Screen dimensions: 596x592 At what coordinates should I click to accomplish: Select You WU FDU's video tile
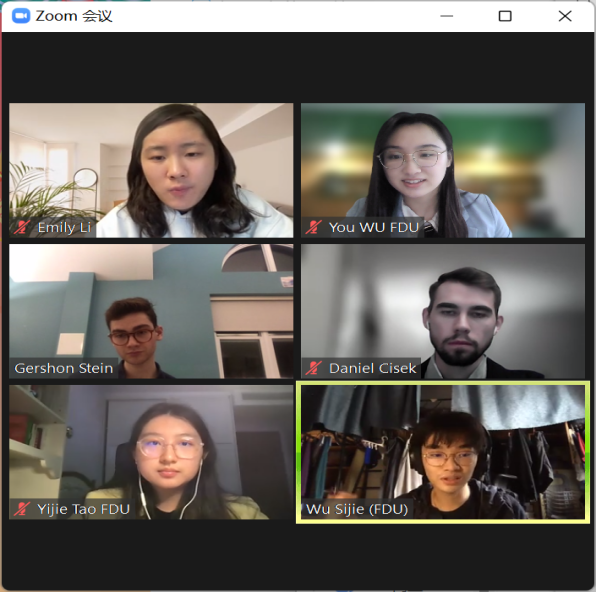(x=443, y=170)
